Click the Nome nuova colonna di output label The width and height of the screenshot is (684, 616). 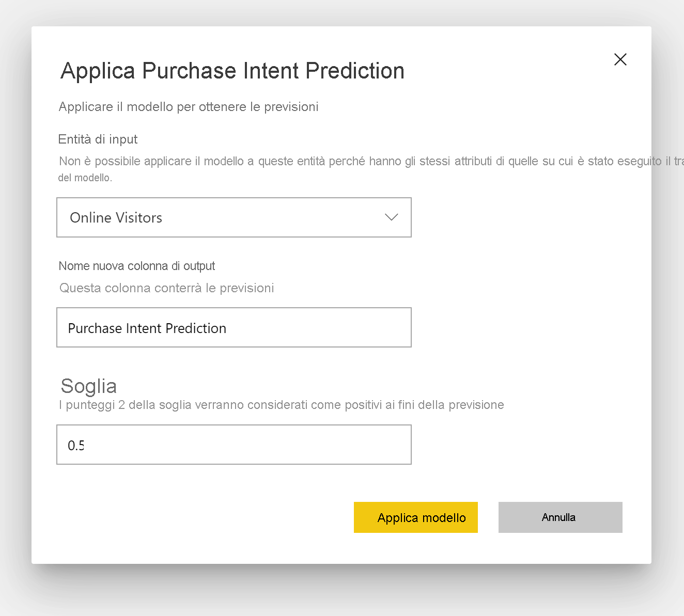coord(137,266)
